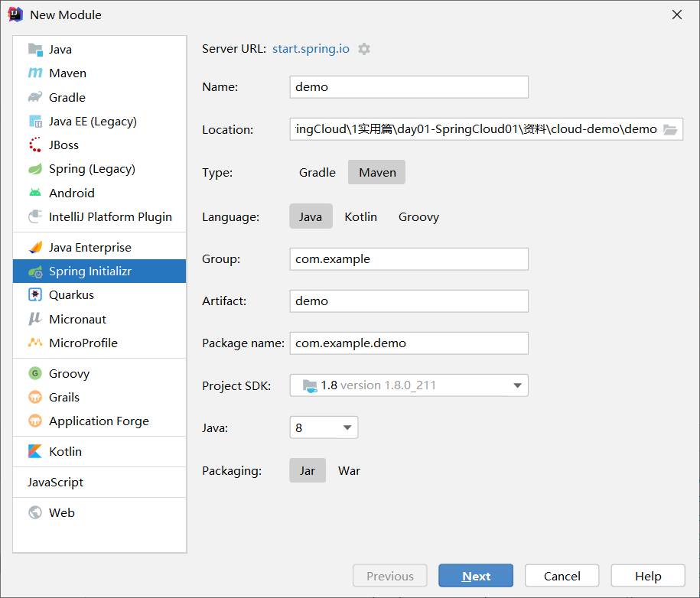Click the IntelliJ Platform Plugin icon
Image resolution: width=700 pixels, height=598 pixels.
(35, 216)
